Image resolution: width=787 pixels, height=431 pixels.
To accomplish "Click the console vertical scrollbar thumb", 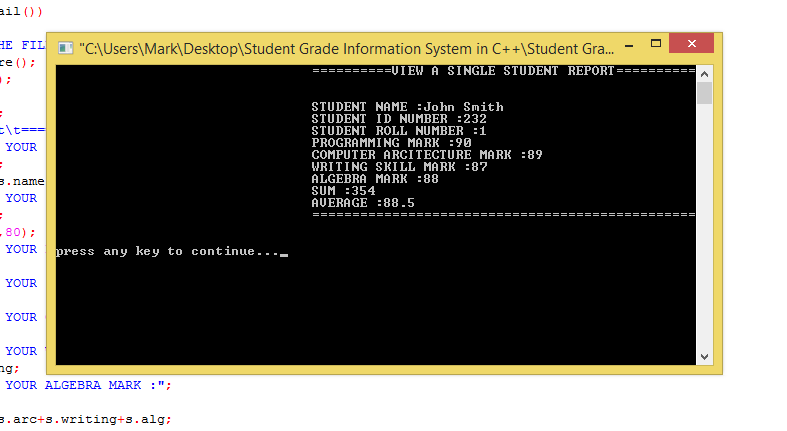I will [704, 93].
